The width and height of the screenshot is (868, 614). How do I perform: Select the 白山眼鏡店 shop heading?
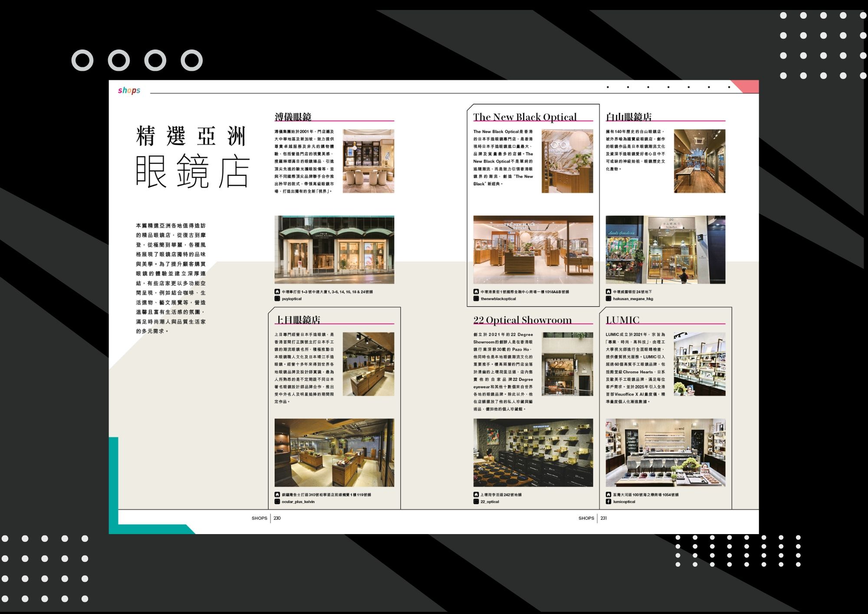[628, 116]
